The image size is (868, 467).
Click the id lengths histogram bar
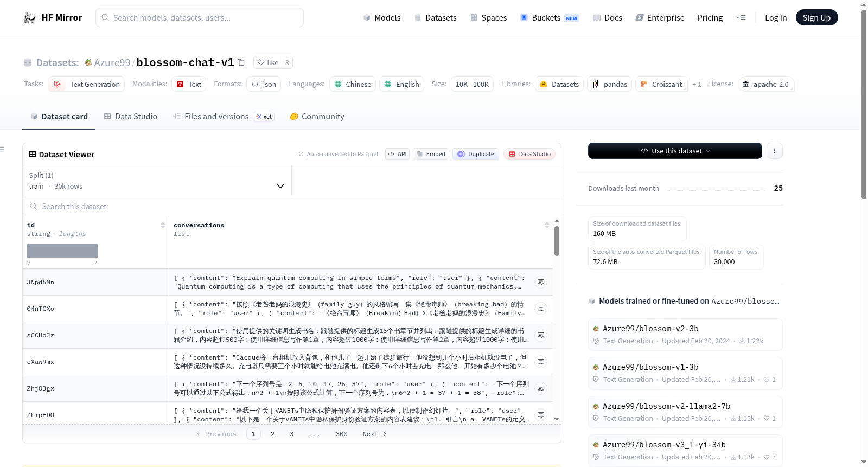pos(62,251)
